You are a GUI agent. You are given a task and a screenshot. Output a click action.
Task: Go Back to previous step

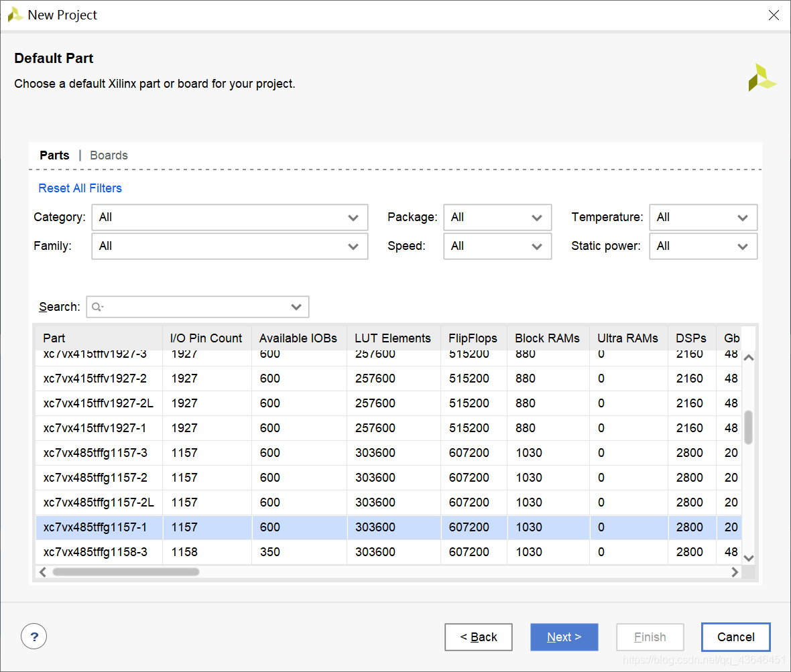(x=478, y=636)
